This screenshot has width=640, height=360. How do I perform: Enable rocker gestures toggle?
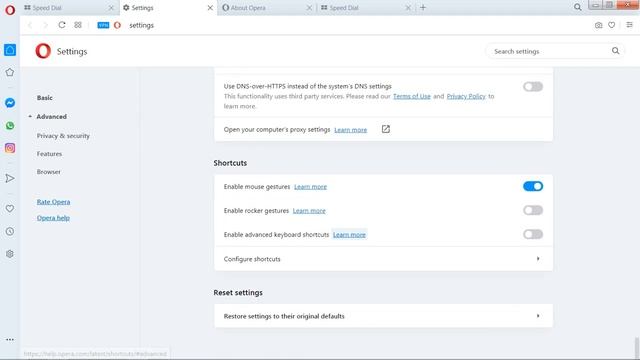(533, 210)
